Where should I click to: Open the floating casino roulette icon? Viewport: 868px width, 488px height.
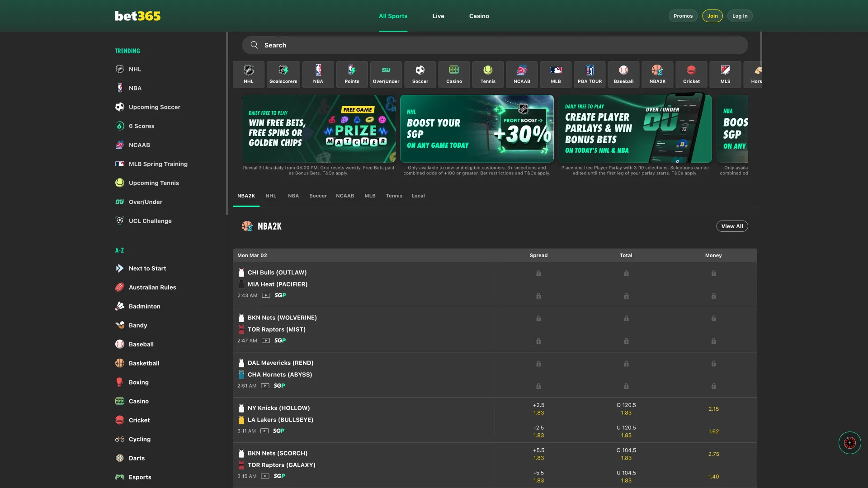(x=849, y=443)
